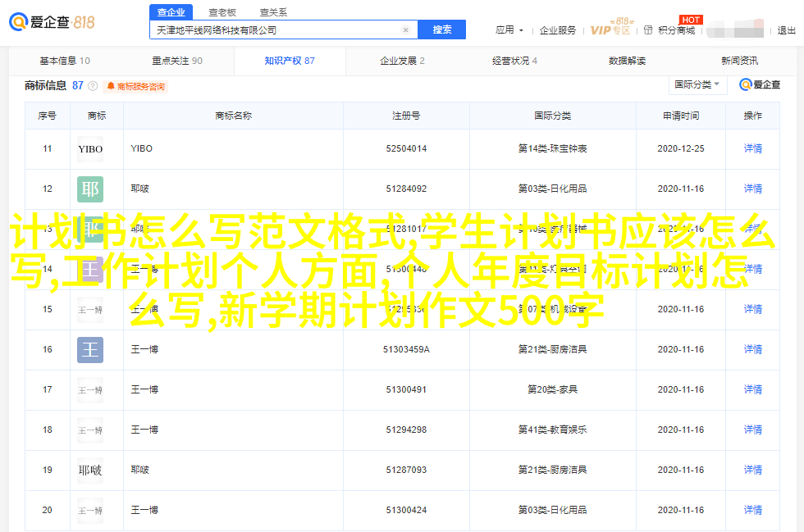Switch to the 查老板 search tab
Image resolution: width=804 pixels, height=532 pixels.
point(222,12)
